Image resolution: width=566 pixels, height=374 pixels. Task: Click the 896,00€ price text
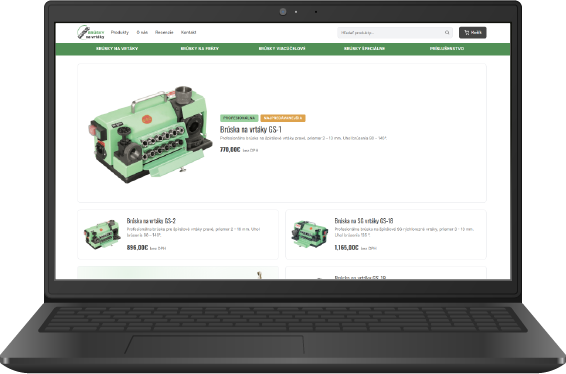point(137,248)
